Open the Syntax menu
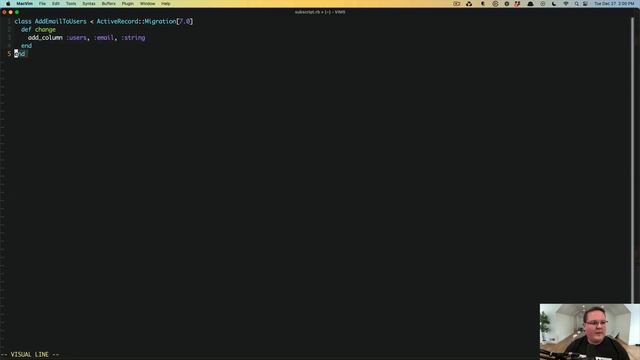This screenshot has width=640, height=360. click(x=89, y=4)
